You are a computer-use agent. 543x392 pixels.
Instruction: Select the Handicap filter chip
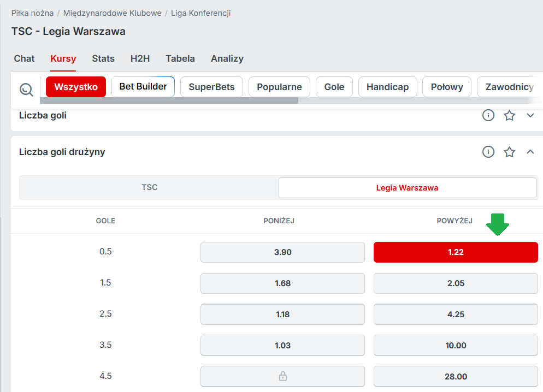[387, 87]
